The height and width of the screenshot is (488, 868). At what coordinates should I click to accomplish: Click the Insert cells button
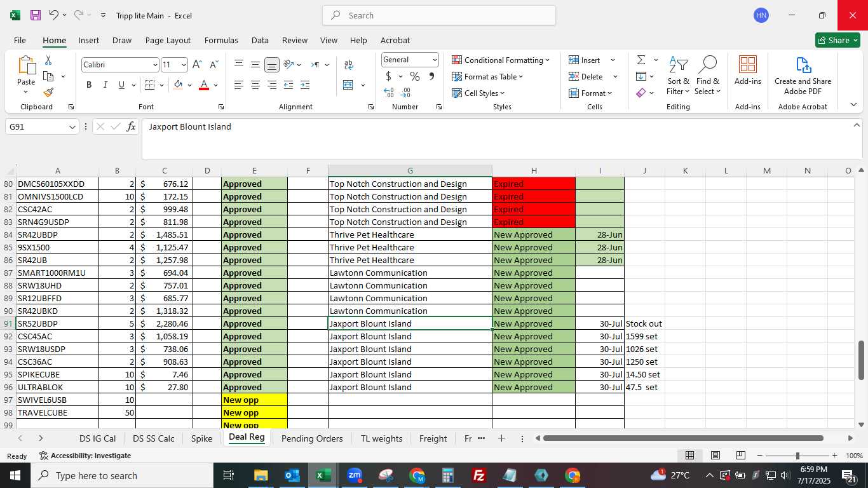point(585,60)
